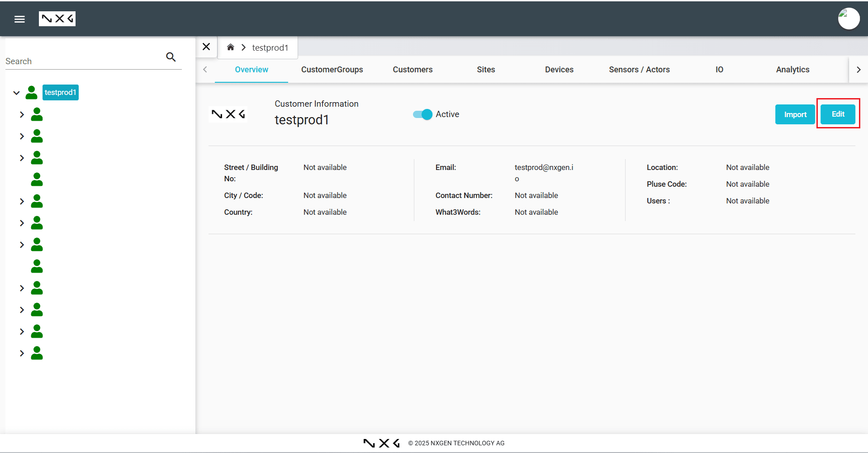Select the testprod1 tree item
The width and height of the screenshot is (868, 453).
tap(60, 93)
